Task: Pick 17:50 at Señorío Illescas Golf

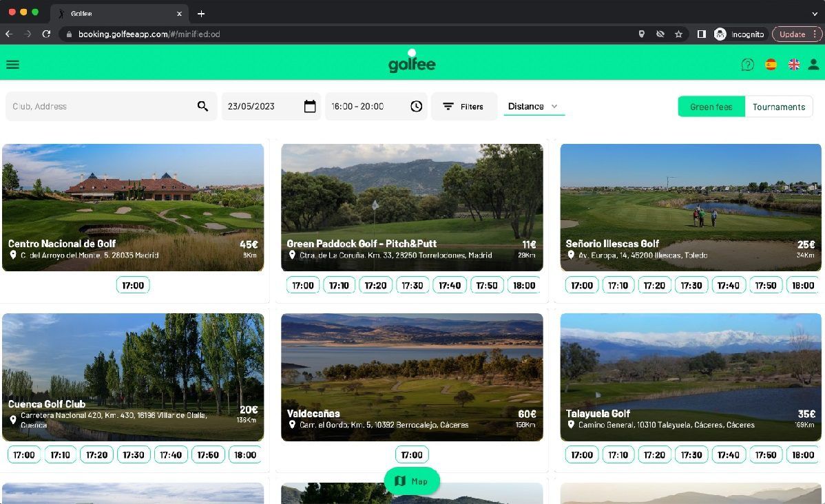Action: tap(766, 285)
